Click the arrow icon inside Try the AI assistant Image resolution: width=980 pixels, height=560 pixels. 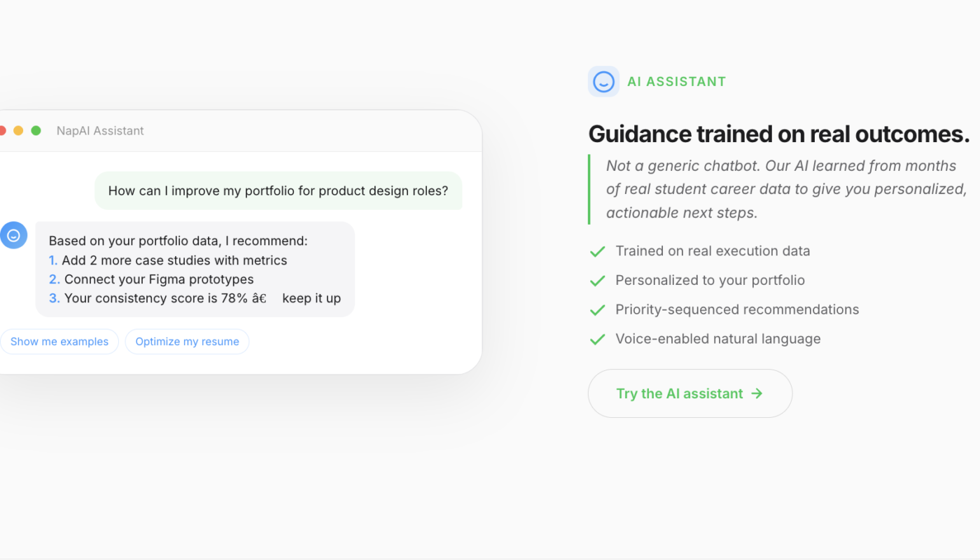tap(757, 393)
